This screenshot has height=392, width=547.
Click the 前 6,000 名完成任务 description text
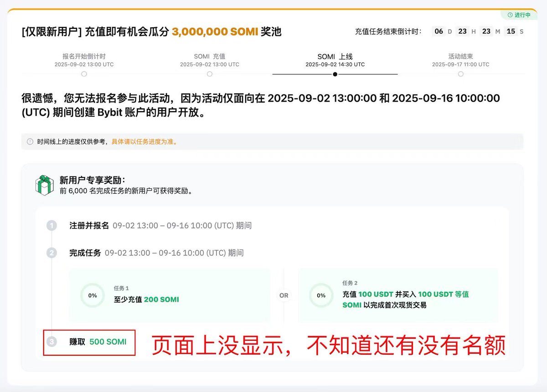tap(126, 191)
